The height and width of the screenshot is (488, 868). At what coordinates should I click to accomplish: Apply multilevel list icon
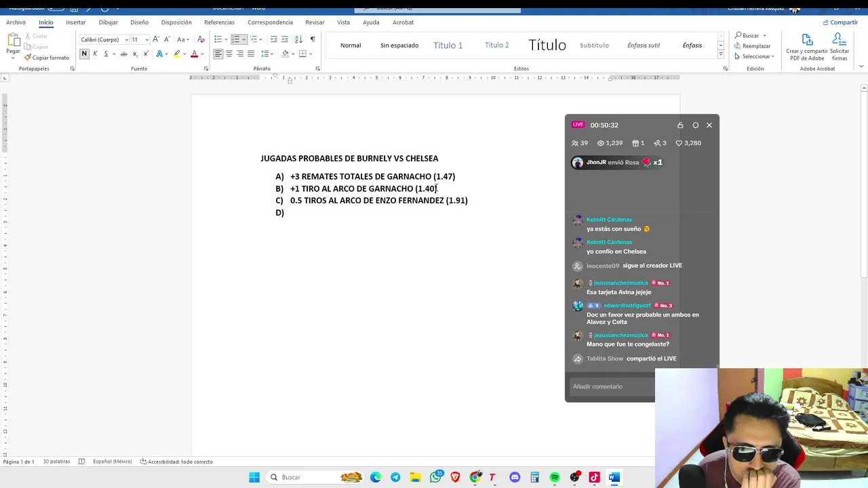254,39
